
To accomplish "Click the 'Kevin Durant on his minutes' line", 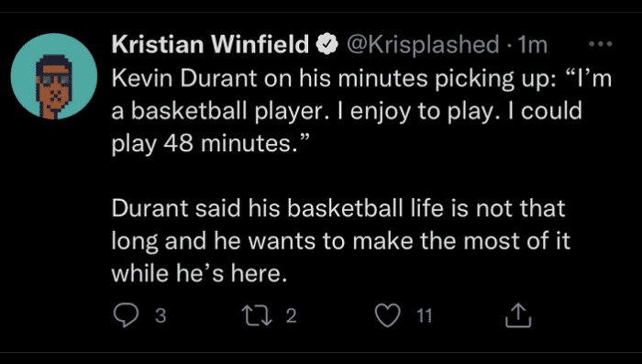I will [361, 78].
